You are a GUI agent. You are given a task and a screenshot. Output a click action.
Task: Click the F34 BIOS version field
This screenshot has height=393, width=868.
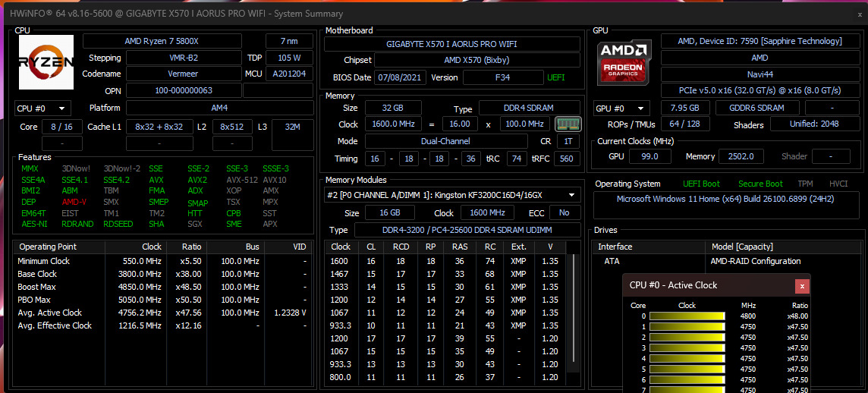[503, 77]
